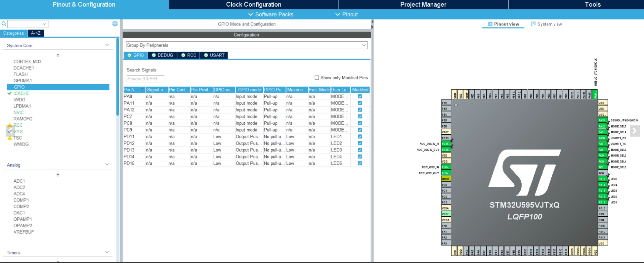Select green PA13 pin on chip
The width and height of the screenshot is (644, 263).
tap(602, 120)
